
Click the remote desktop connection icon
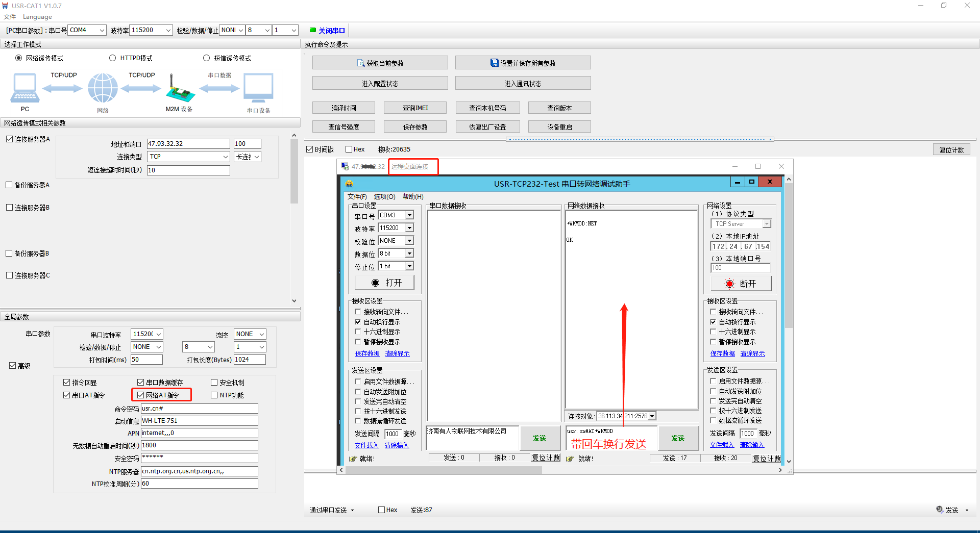[345, 166]
